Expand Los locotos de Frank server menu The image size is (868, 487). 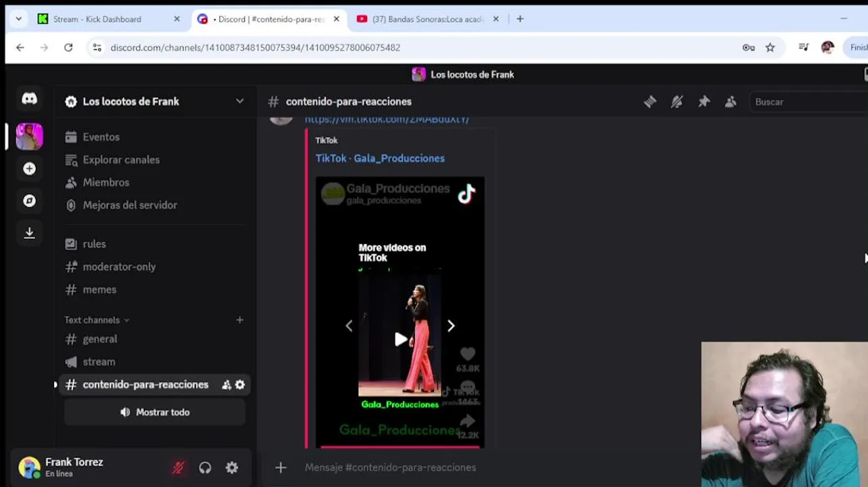point(239,101)
